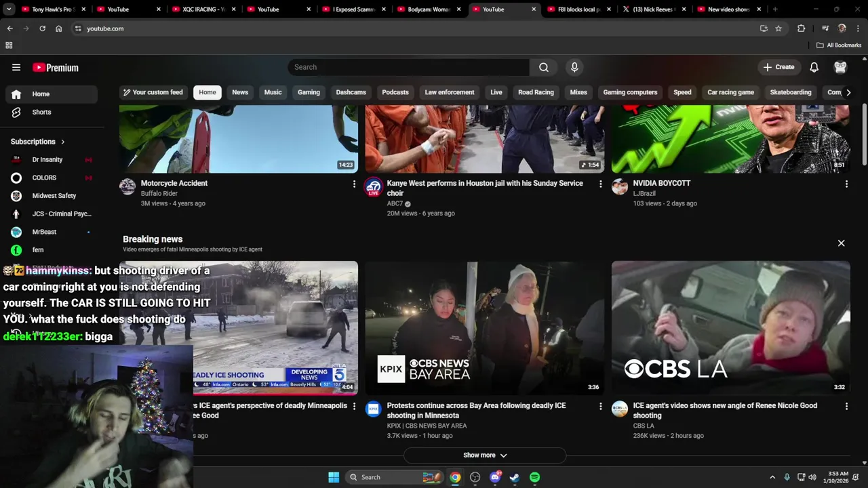The width and height of the screenshot is (868, 488).
Task: Open MrBeast subscription channel
Action: (52, 232)
